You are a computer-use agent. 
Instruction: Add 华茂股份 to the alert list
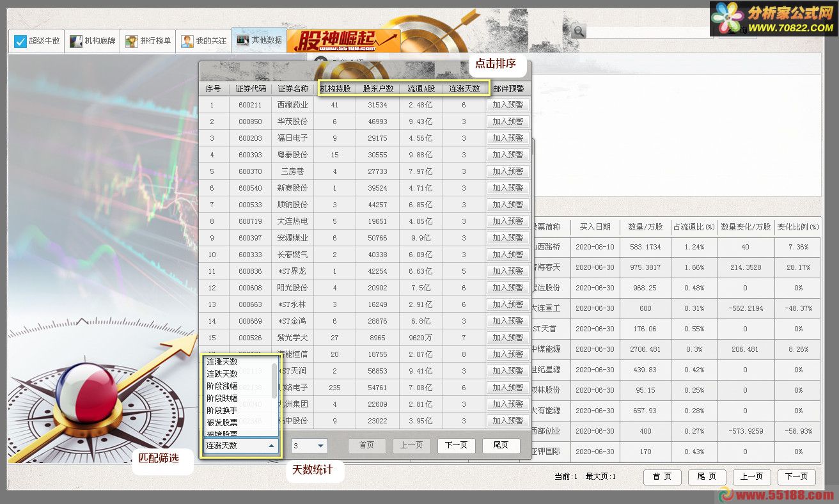point(508,122)
